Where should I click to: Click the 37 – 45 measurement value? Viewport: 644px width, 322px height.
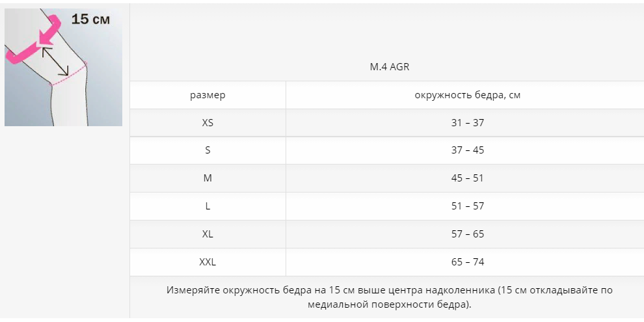[468, 150]
